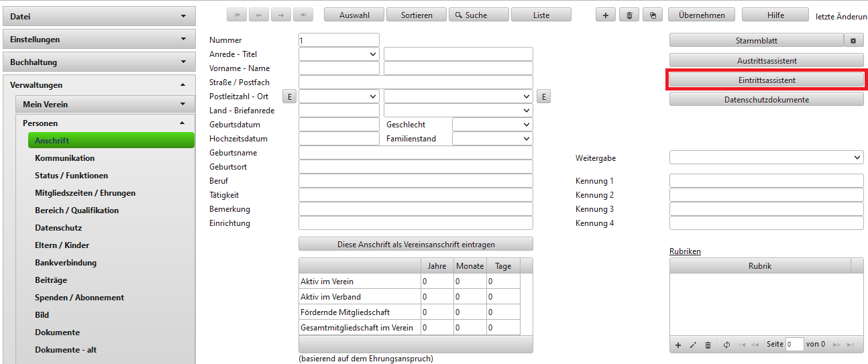The height and width of the screenshot is (364, 868).
Task: Add Rubrik with plus icon
Action: tap(678, 345)
